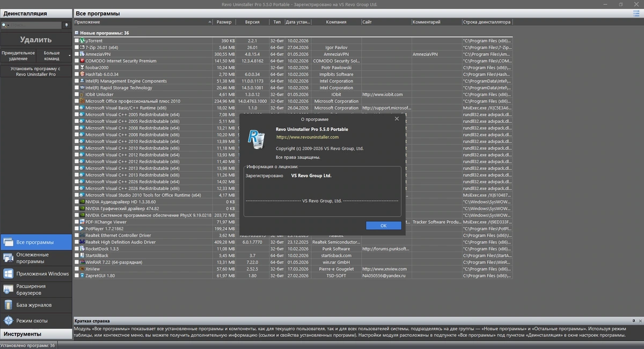Select the Microsoft Visual C++ 2026 Redistributable (x64) row
Screen dimensions: 644x349
point(293,181)
